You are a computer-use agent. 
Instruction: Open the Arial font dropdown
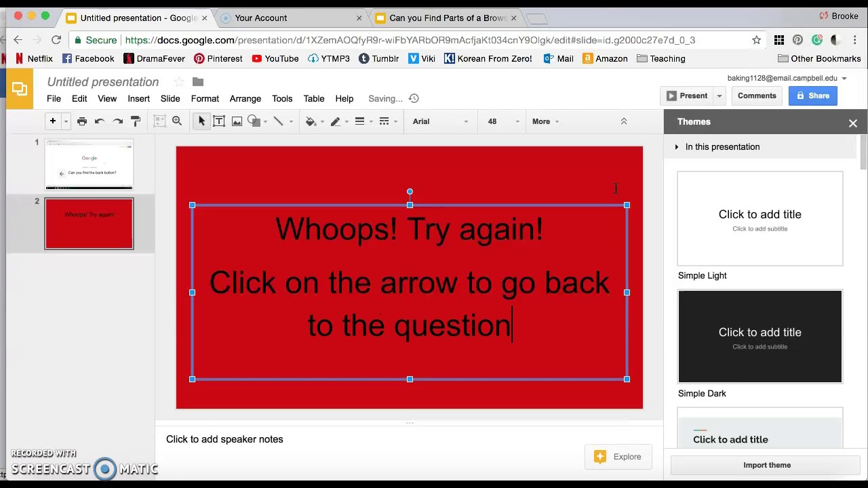[440, 121]
